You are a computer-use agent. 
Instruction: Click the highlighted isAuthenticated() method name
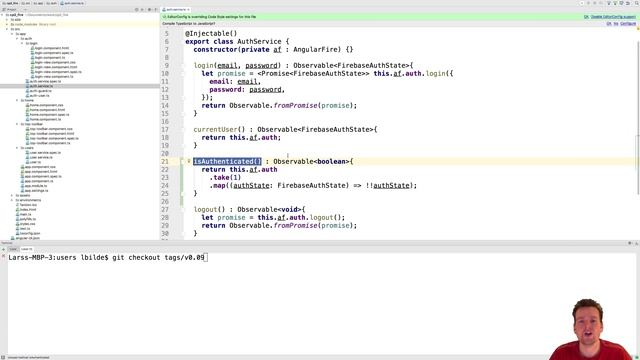pyautogui.click(x=227, y=162)
